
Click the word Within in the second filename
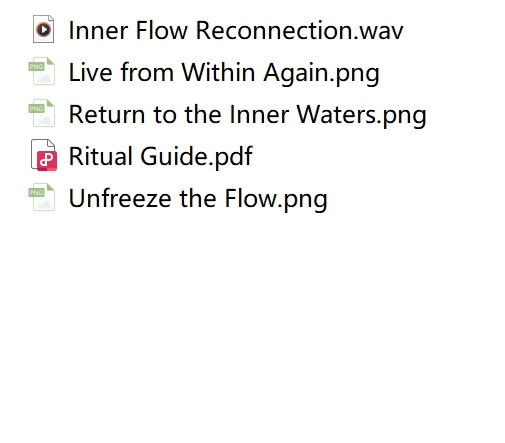(x=218, y=72)
